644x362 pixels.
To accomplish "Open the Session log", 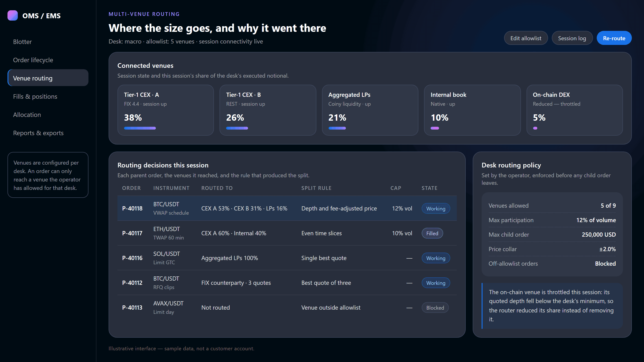I will point(572,38).
